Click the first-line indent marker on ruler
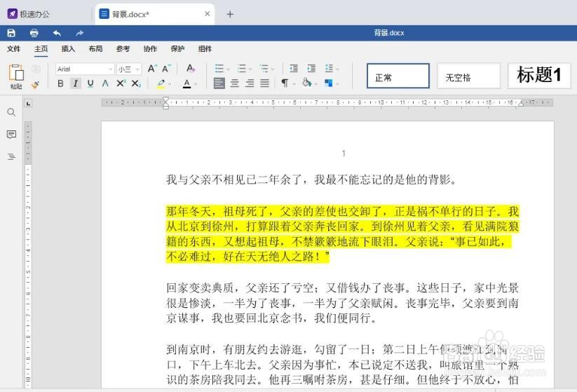 pos(166,100)
